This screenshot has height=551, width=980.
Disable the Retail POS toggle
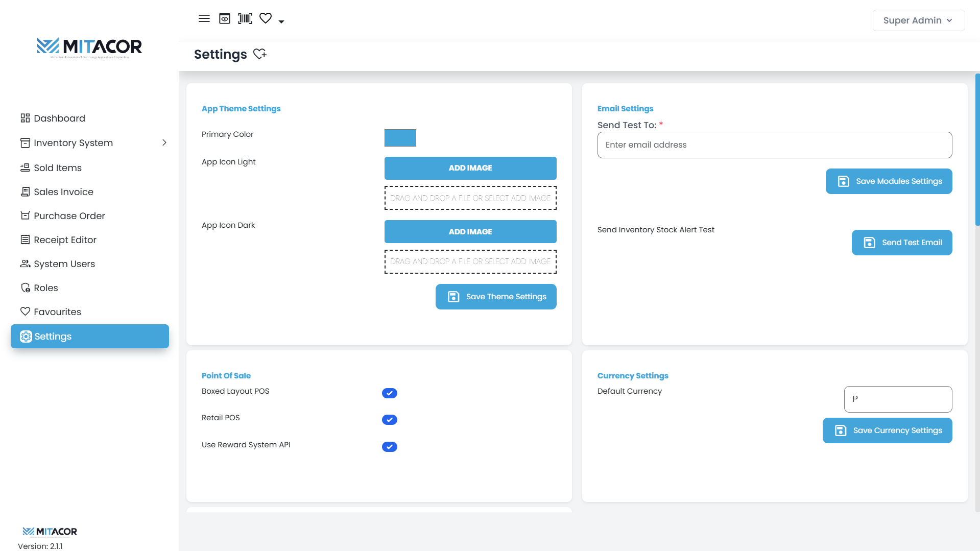pos(389,420)
